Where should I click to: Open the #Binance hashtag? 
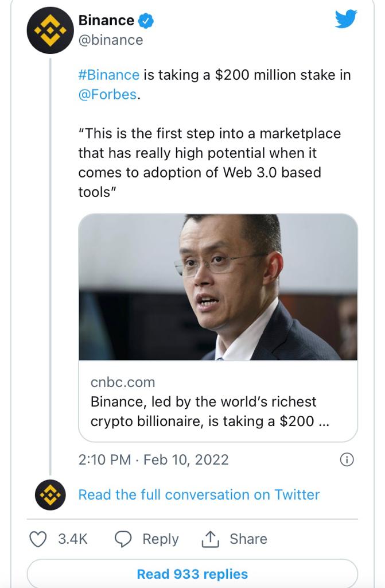click(109, 75)
